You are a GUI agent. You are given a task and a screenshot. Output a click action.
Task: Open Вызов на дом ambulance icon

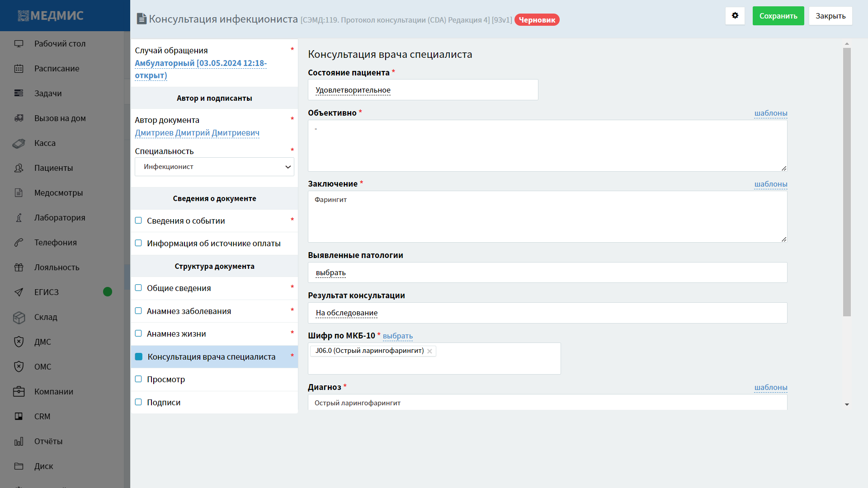[x=19, y=118]
